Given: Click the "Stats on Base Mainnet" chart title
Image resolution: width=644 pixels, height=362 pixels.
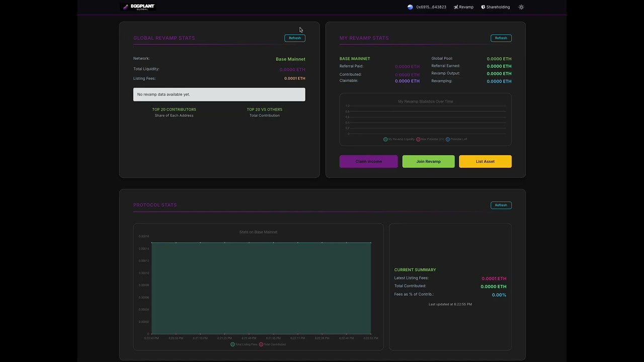Looking at the screenshot, I should pos(259,232).
